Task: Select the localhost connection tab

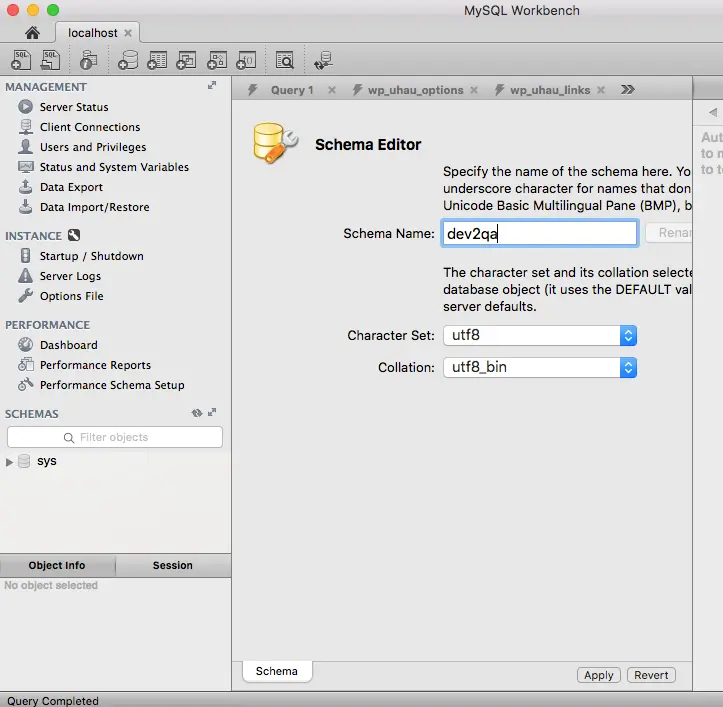Action: pyautogui.click(x=93, y=33)
